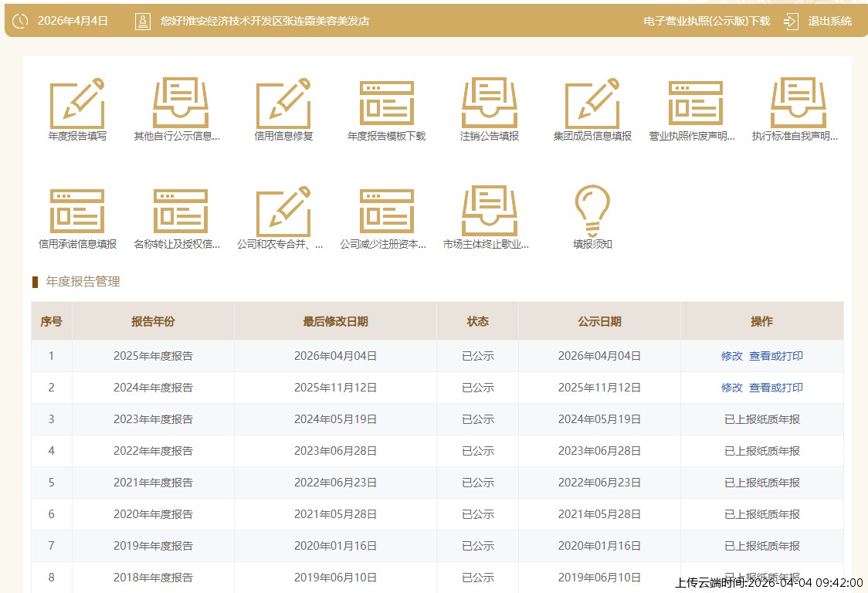Click 修改 for the 2025年年度报告
The height and width of the screenshot is (593, 868).
point(731,356)
